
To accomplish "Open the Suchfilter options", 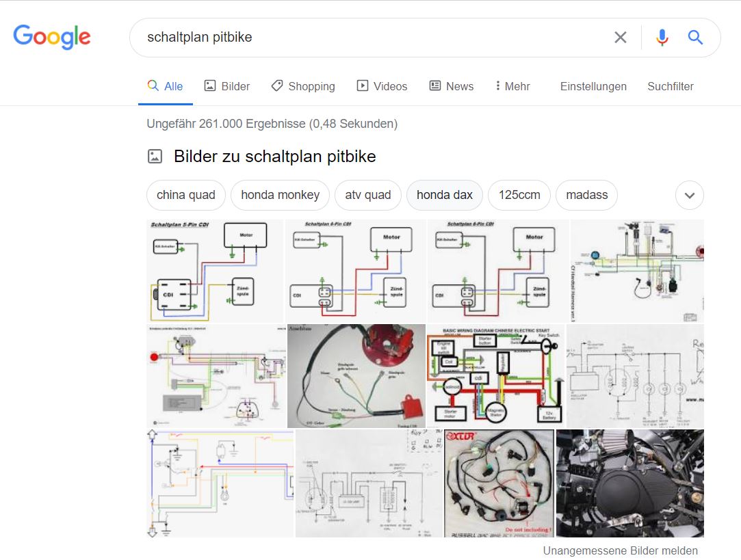I will (x=670, y=86).
